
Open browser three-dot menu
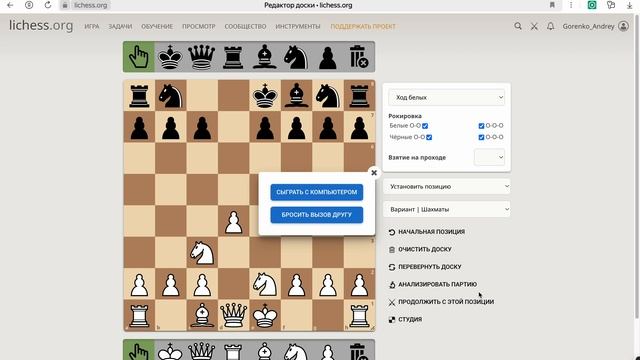pyautogui.click(x=571, y=5)
